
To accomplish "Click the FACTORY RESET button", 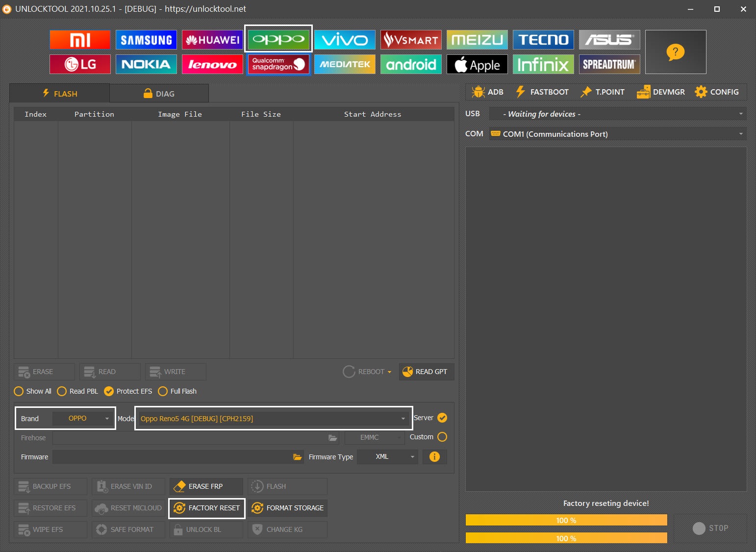I will tap(206, 508).
